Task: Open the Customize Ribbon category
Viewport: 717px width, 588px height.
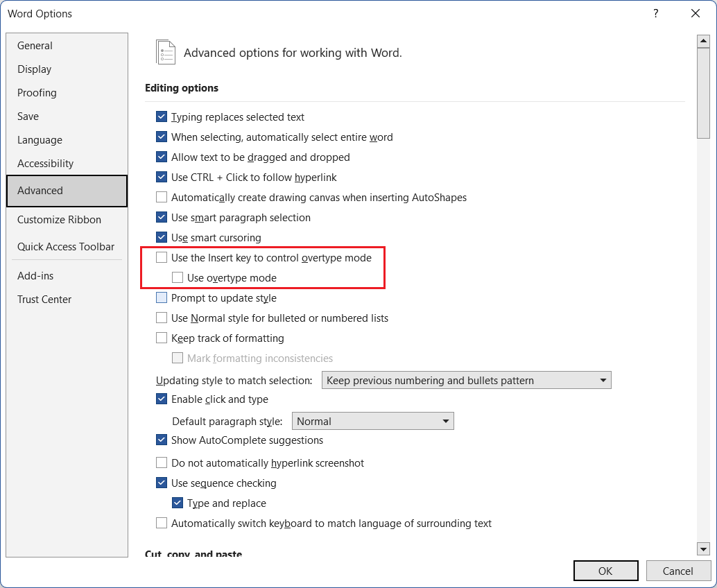Action: 67,220
